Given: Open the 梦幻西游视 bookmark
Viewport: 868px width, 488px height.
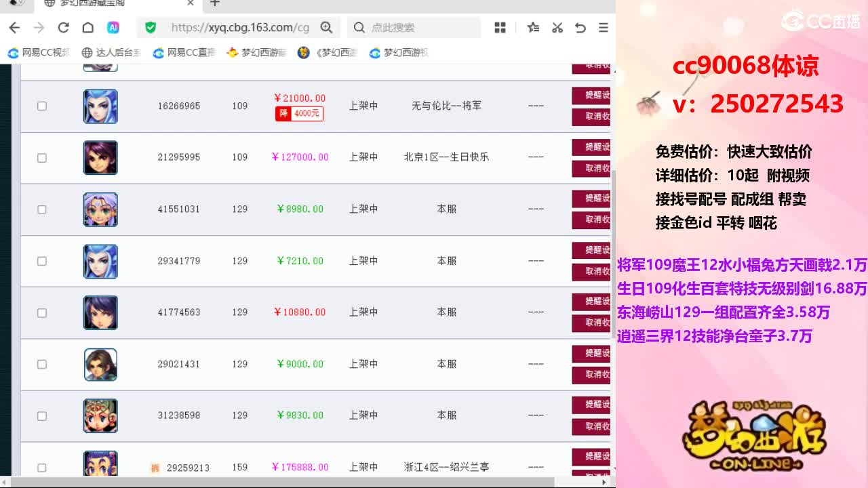Looking at the screenshot, I should [399, 52].
